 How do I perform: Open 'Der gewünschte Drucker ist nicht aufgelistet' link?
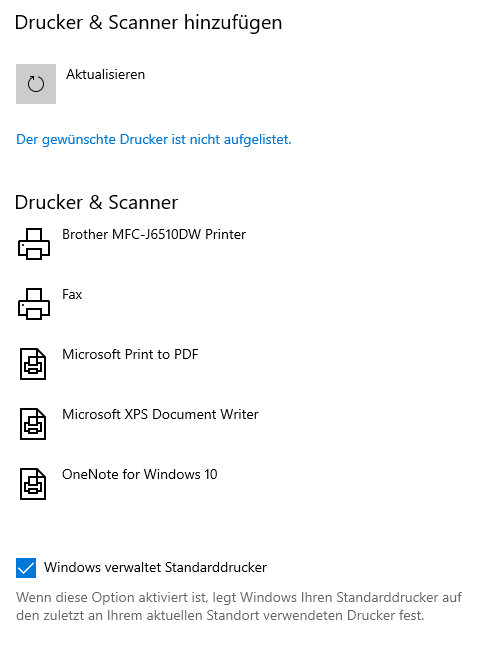pyautogui.click(x=154, y=140)
